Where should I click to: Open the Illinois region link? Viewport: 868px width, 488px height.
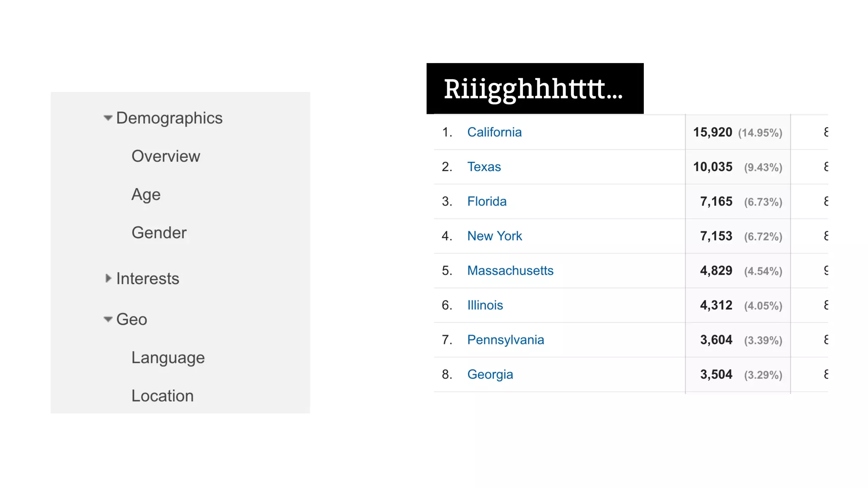click(x=485, y=305)
